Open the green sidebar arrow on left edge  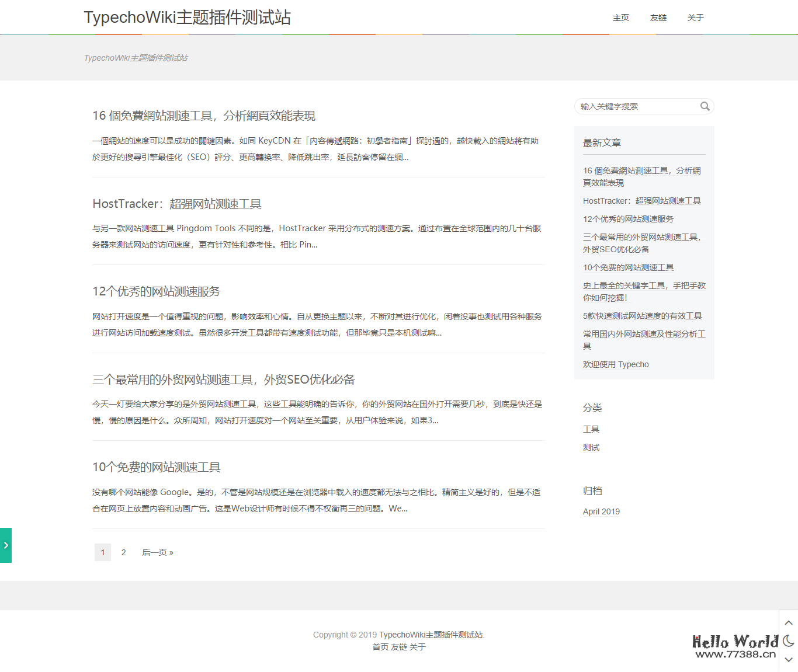[x=6, y=545]
